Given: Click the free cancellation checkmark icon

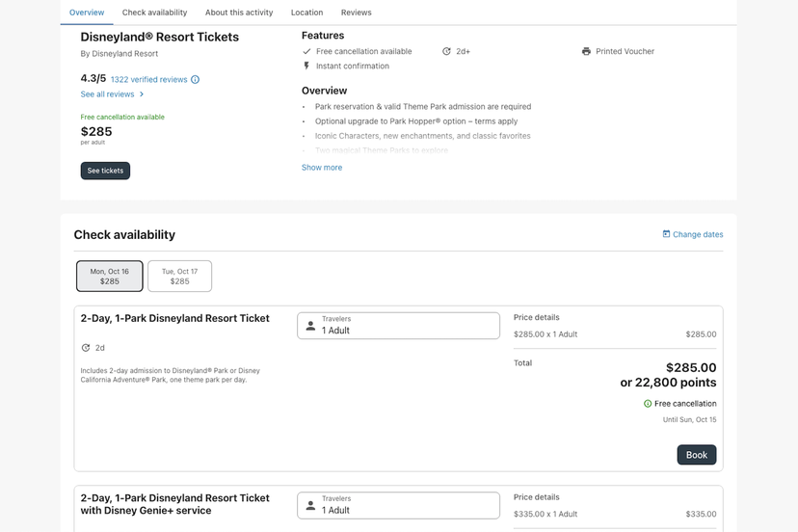Looking at the screenshot, I should (306, 51).
